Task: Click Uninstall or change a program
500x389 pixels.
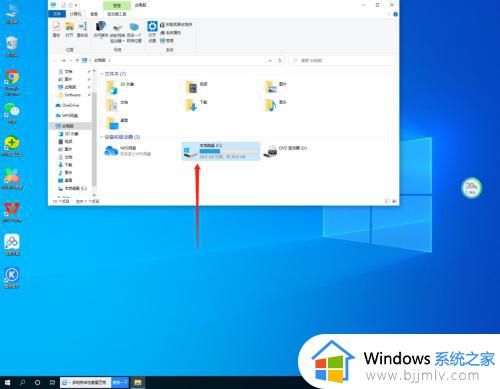Action: tap(176, 25)
